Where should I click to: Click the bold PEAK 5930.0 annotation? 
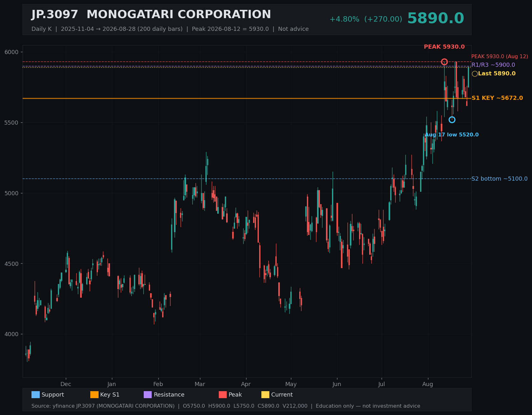444,47
